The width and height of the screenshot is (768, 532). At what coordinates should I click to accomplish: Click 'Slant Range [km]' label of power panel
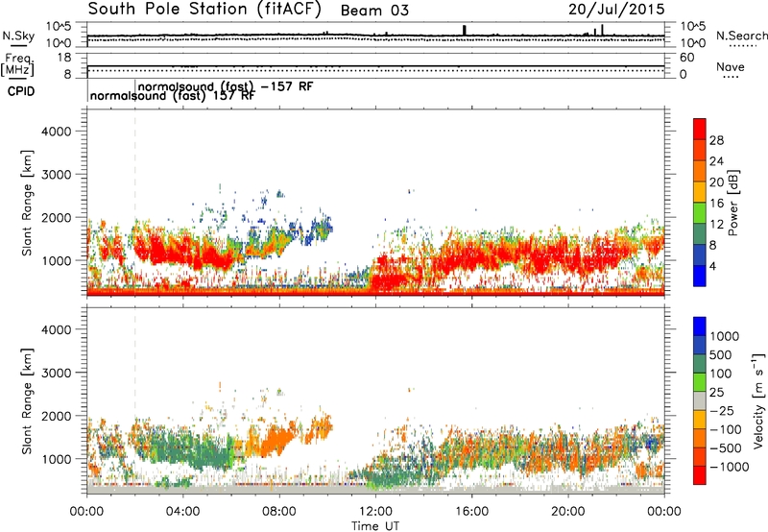[27, 203]
